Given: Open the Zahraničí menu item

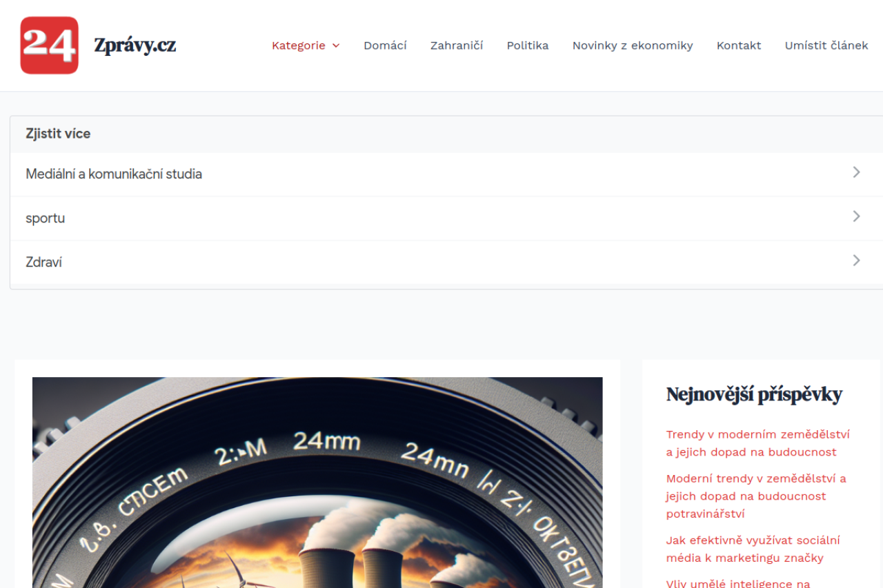Looking at the screenshot, I should click(x=457, y=45).
